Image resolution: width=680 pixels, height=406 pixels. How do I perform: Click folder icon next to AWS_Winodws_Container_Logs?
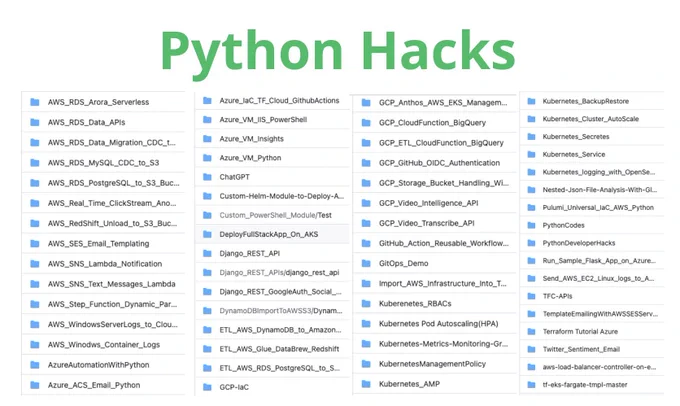click(x=35, y=344)
